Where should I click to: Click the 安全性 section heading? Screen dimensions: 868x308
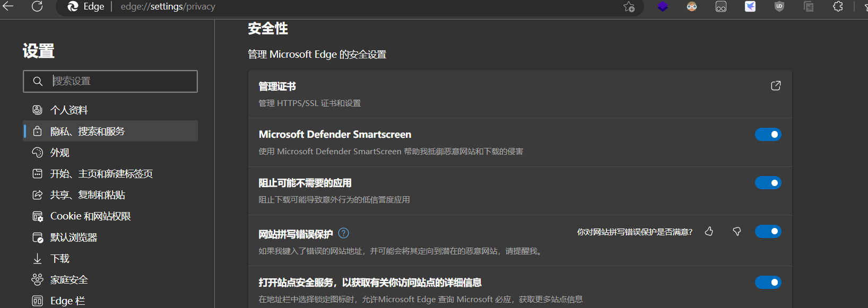(x=268, y=29)
